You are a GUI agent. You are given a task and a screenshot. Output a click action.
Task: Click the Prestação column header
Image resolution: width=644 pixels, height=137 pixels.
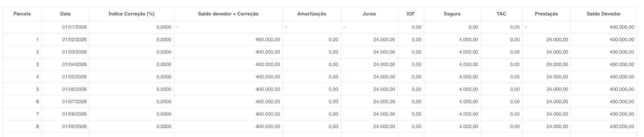(546, 14)
